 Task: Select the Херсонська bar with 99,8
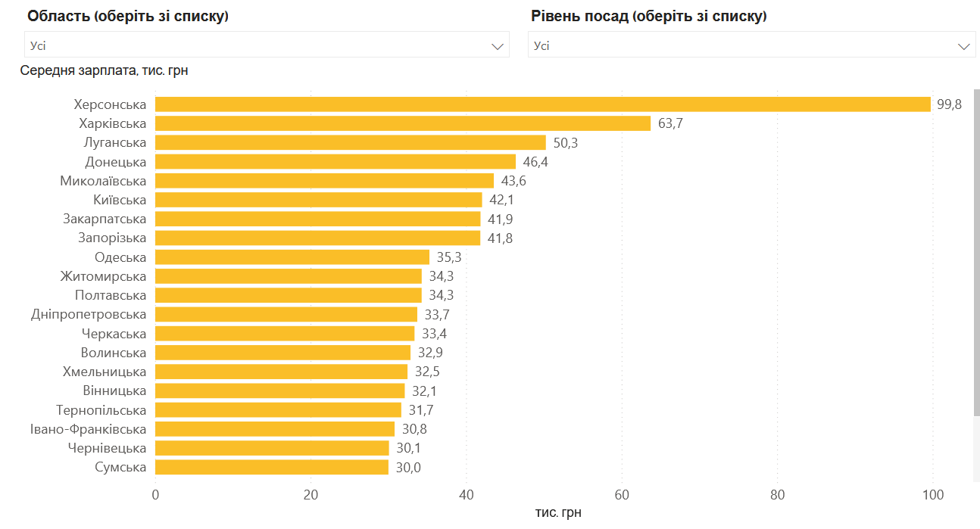click(x=542, y=104)
